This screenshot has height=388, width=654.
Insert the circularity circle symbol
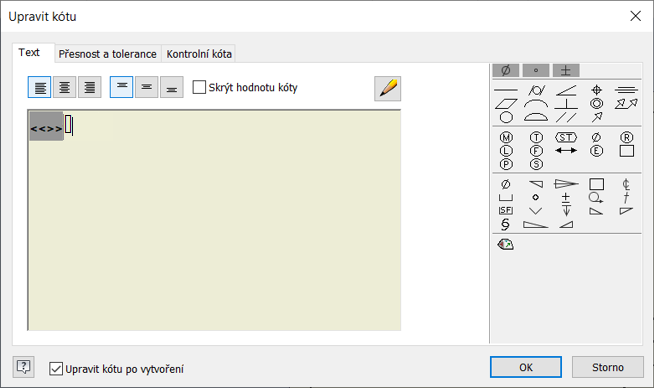[506, 117]
